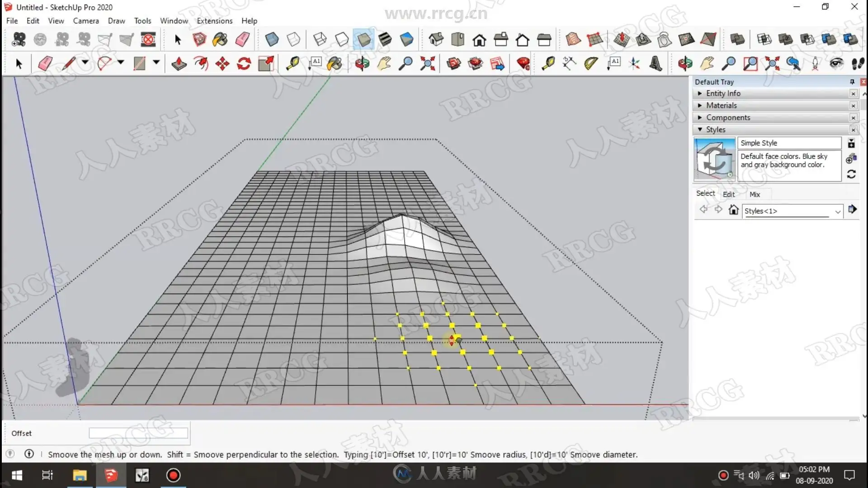868x488 pixels.
Task: Click the Offset measurement input field
Action: (x=138, y=433)
